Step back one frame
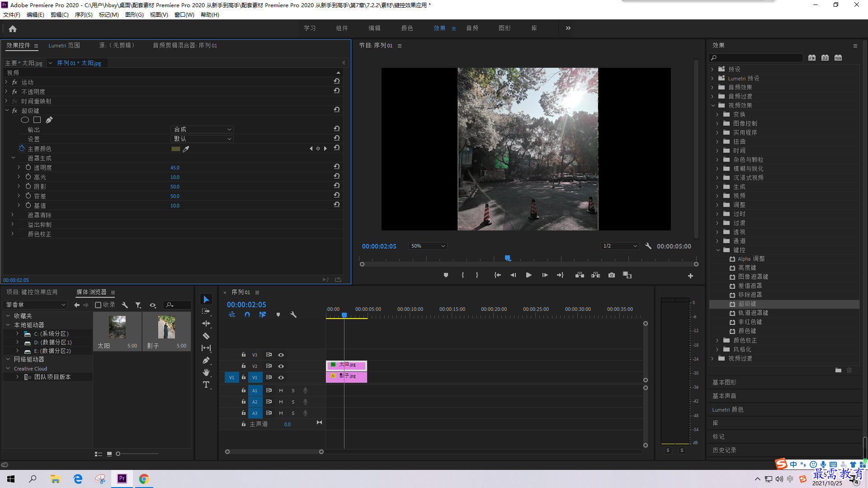Image resolution: width=868 pixels, height=488 pixels. coord(513,275)
